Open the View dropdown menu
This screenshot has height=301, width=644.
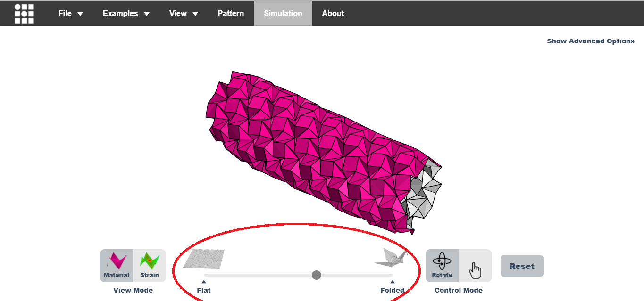[x=184, y=13]
